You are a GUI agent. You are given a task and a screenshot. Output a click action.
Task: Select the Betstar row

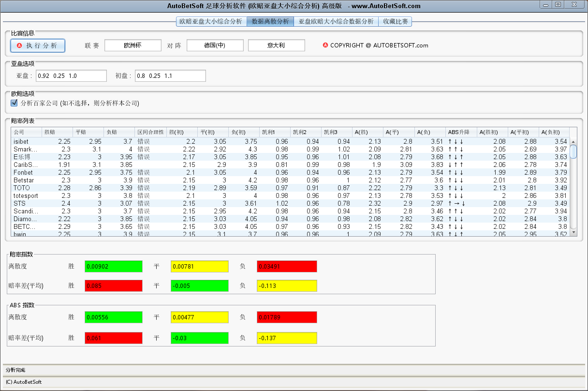(x=290, y=180)
